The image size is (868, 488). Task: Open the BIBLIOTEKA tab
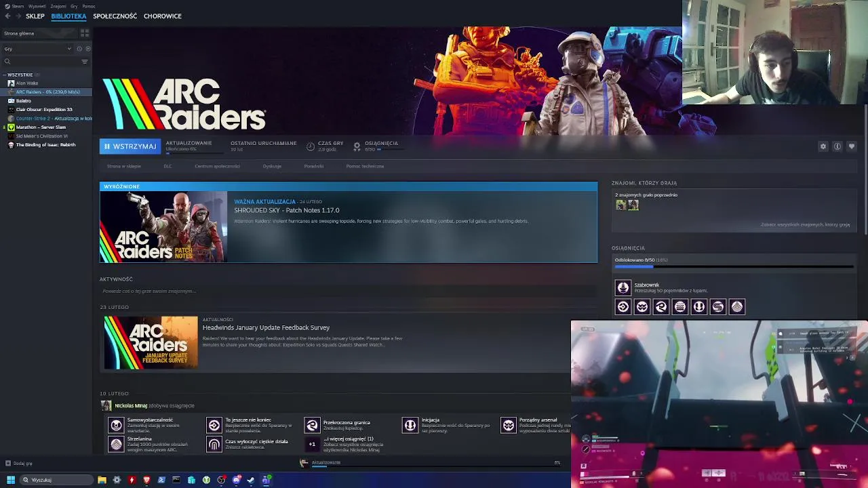pyautogui.click(x=68, y=16)
